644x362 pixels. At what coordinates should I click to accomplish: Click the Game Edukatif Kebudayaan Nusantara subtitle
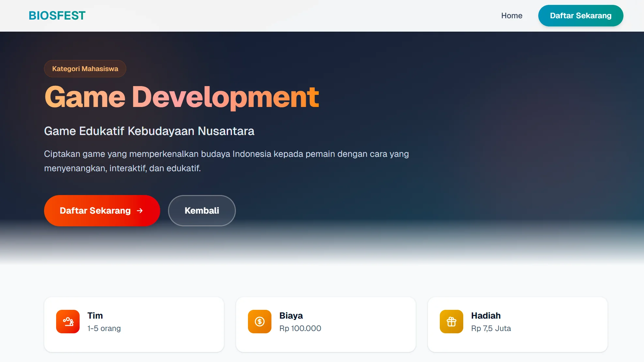[149, 131]
